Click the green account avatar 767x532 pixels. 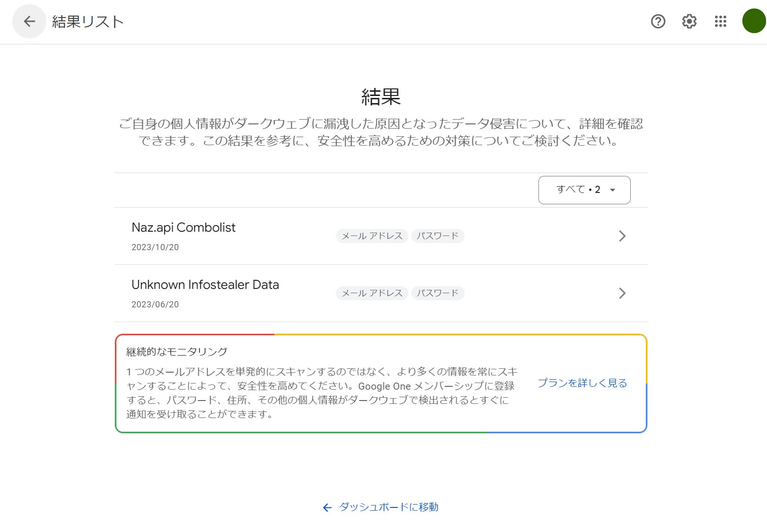click(753, 21)
